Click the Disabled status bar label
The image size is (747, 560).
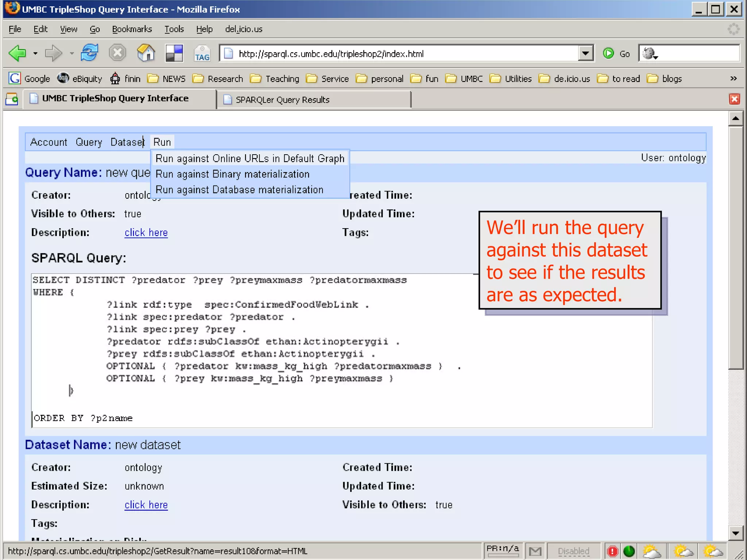(573, 551)
